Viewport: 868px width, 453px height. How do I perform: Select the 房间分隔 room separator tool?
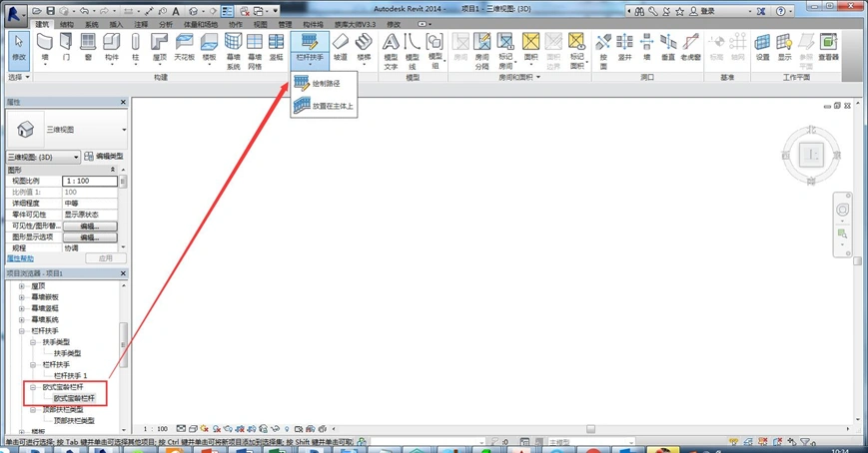(x=482, y=51)
